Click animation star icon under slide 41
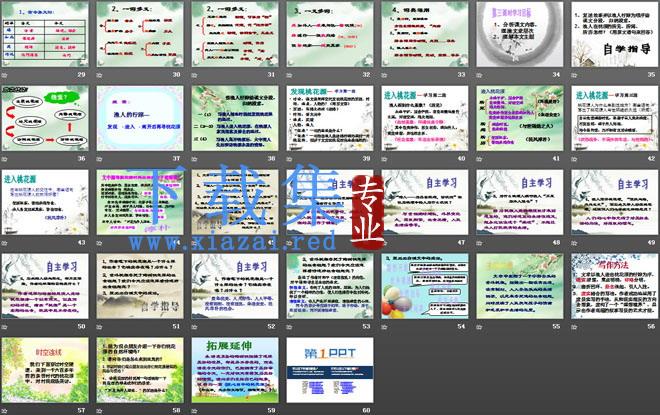The height and width of the screenshot is (415, 660). point(479,159)
